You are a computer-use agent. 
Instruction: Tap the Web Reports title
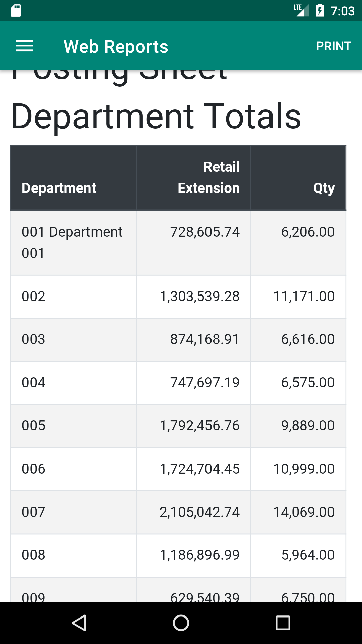point(116,46)
